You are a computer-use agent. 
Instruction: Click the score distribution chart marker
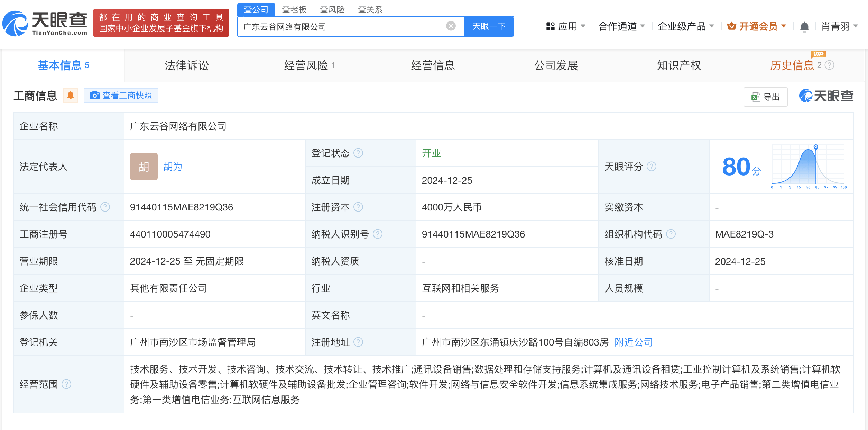816,147
